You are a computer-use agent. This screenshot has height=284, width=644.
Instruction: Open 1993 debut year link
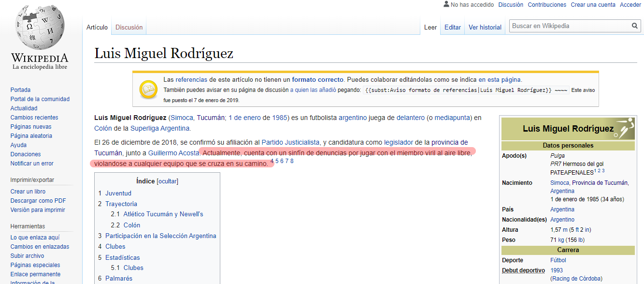point(557,270)
